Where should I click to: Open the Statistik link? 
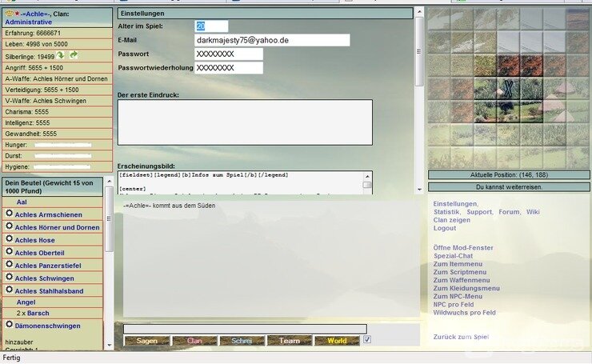[446, 212]
